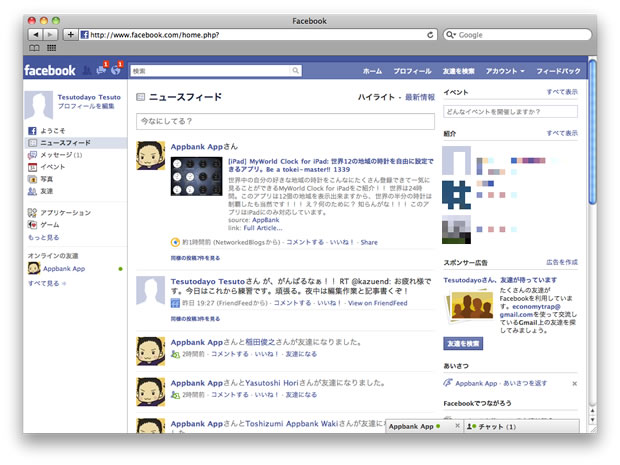Screen dimensions: 620x465
Task: Click あいさつを返す link
Action: (x=525, y=383)
